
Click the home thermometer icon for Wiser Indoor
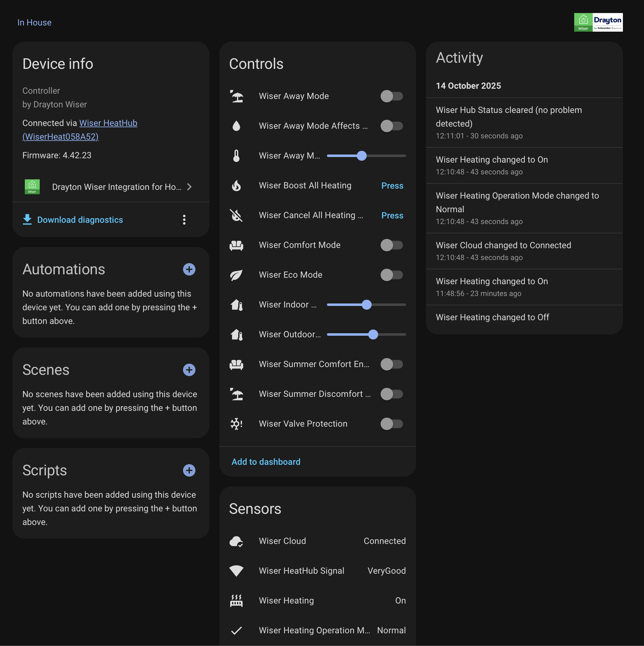coord(236,305)
